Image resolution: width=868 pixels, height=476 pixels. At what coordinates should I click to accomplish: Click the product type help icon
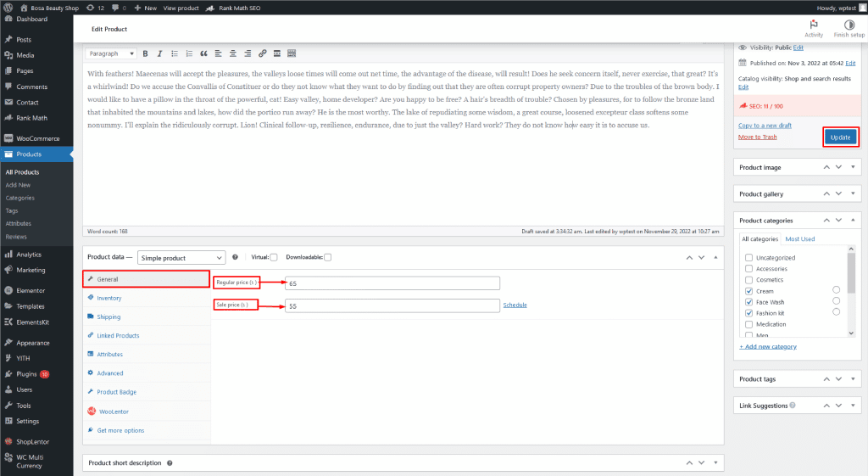pyautogui.click(x=235, y=257)
